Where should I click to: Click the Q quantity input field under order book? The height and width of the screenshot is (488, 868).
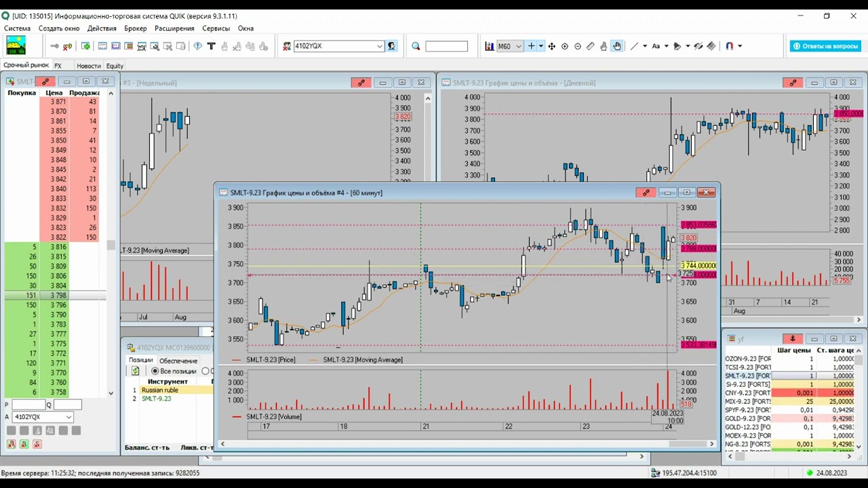pyautogui.click(x=67, y=405)
